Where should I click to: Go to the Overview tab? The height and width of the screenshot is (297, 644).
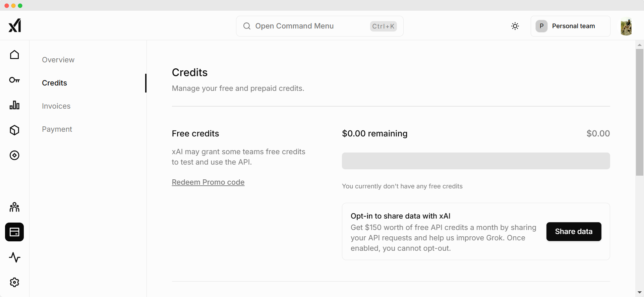point(58,60)
